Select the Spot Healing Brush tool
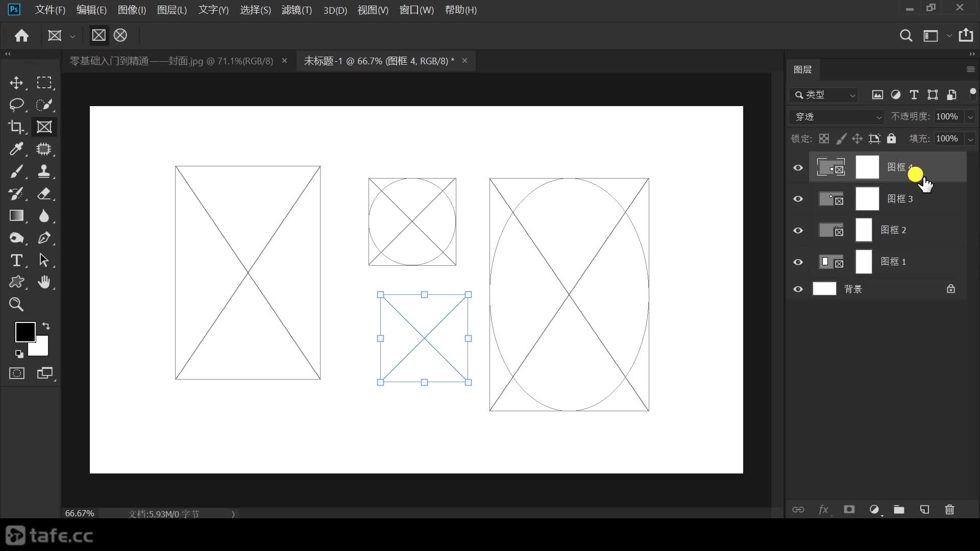Viewport: 980px width, 551px height. 44,149
